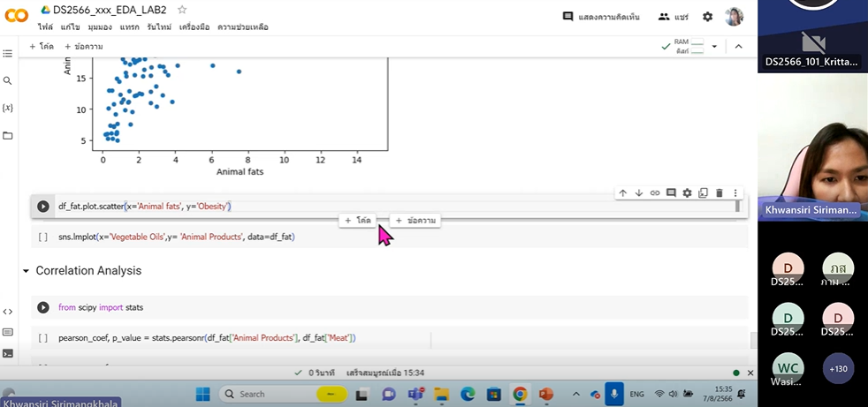This screenshot has height=407, width=868.
Task: Run the df_fat.plot.scatter cell
Action: 42,207
